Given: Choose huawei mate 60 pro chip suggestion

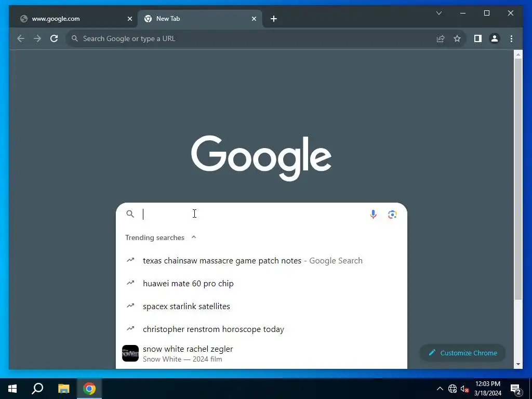Looking at the screenshot, I should pos(261,283).
